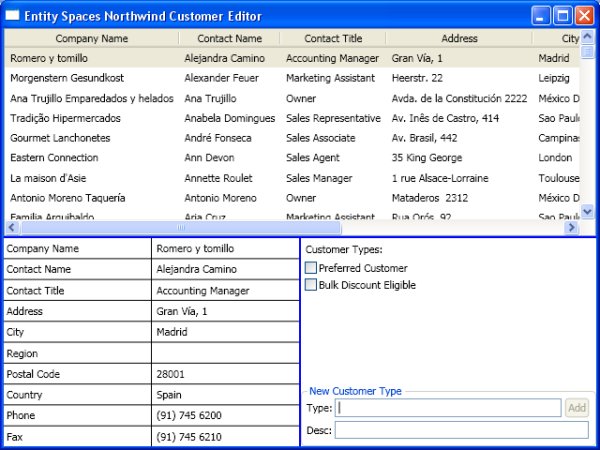Sort by the Company Name column header
This screenshot has width=600, height=450.
click(91, 38)
